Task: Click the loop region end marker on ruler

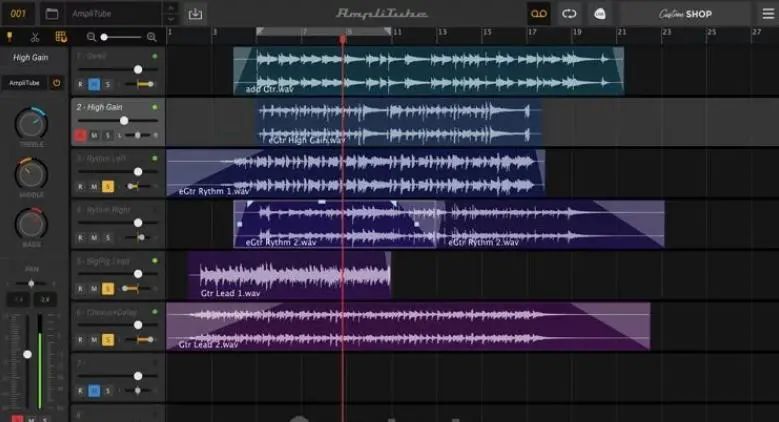Action: (x=387, y=32)
